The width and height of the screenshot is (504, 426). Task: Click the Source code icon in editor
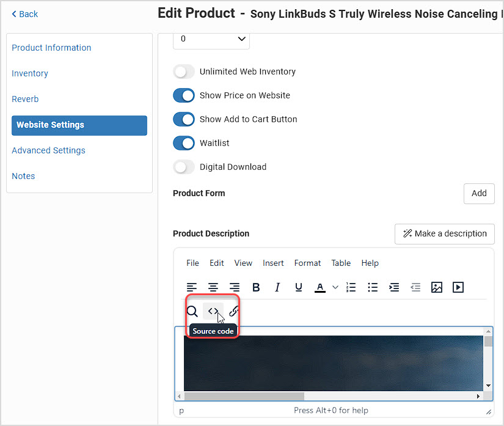click(x=213, y=311)
